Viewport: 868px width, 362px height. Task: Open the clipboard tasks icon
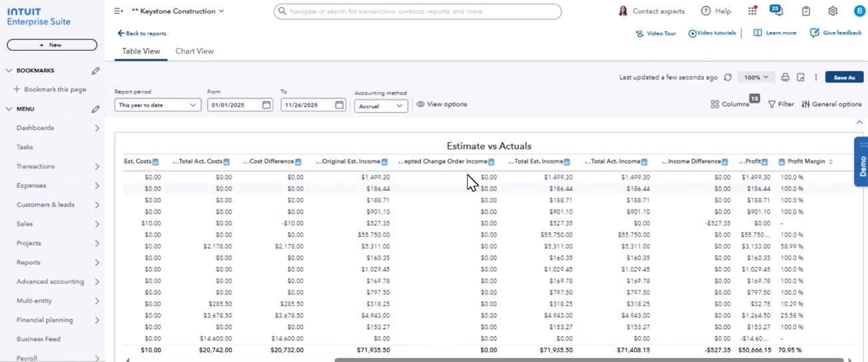(x=806, y=11)
